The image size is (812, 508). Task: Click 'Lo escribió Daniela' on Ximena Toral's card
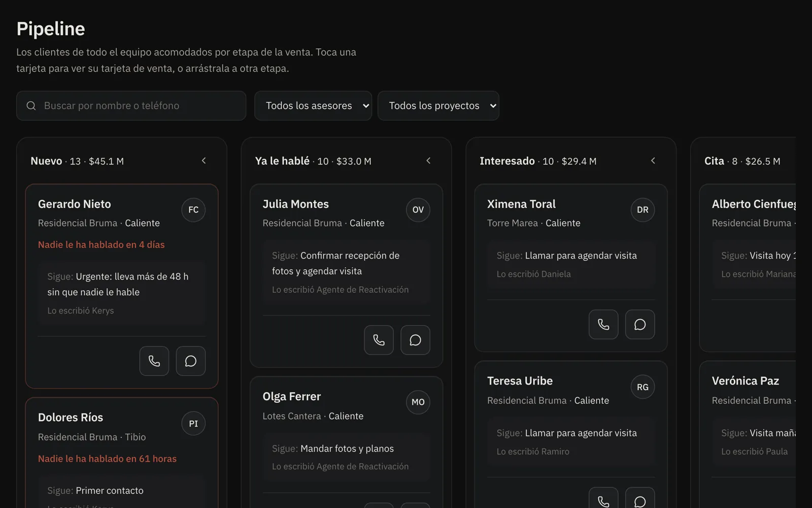click(x=533, y=274)
